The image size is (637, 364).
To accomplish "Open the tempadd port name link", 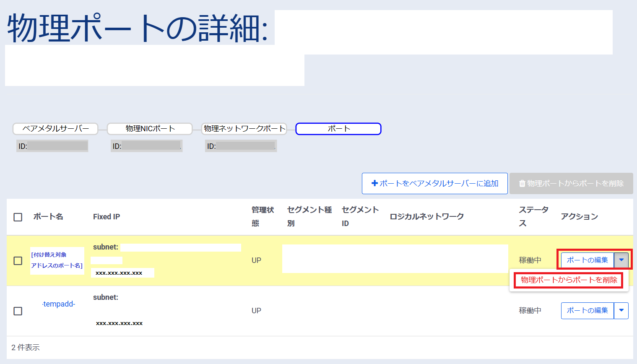I will click(x=58, y=304).
